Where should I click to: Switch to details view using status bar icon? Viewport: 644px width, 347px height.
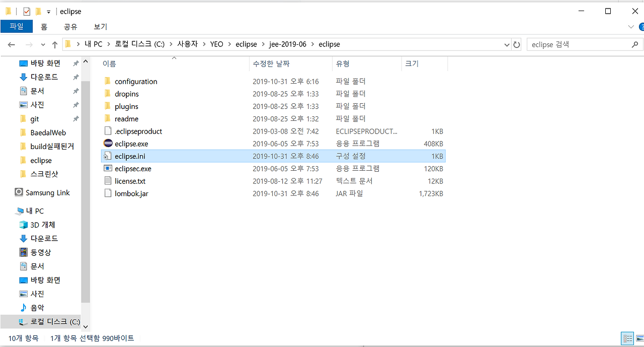pos(627,338)
